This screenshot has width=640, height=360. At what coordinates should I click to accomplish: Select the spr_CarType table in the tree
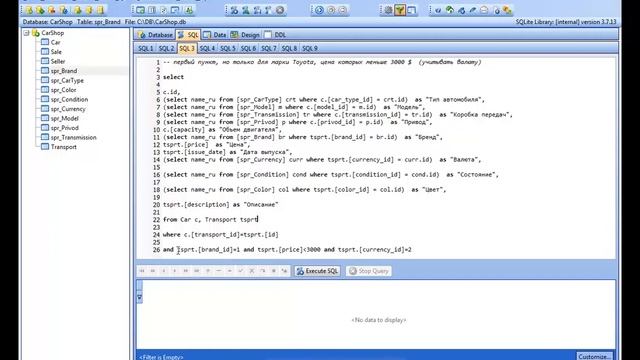(x=67, y=80)
